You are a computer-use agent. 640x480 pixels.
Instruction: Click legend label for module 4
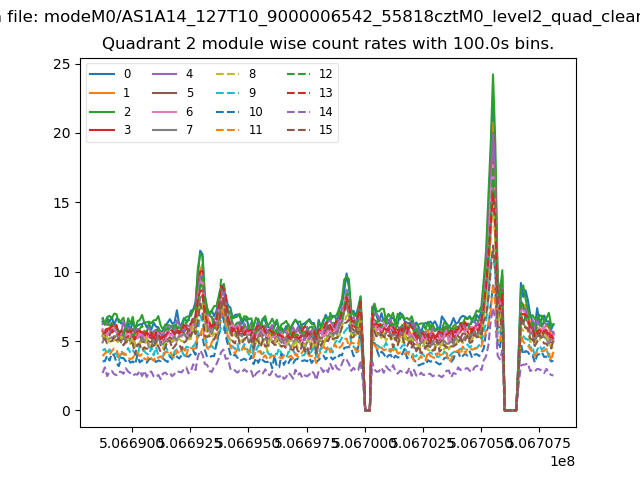tap(189, 74)
